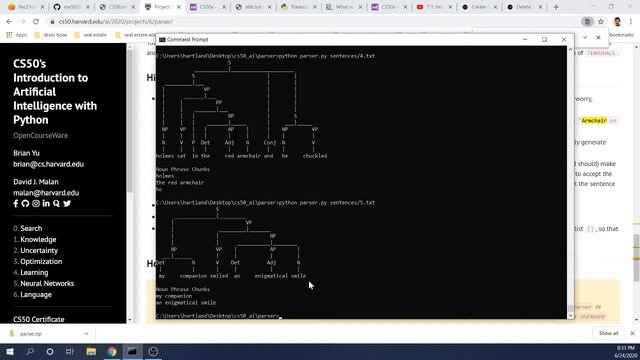Switch to Chrome on the taskbar
Image resolution: width=640 pixels, height=360 pixels.
[112, 351]
